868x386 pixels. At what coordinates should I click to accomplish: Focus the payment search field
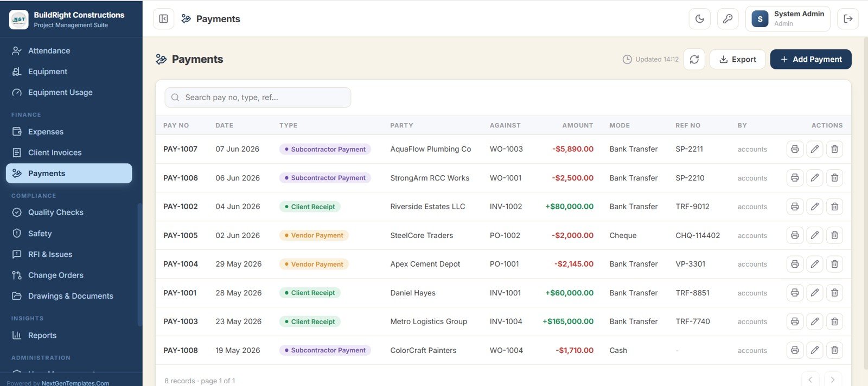pyautogui.click(x=258, y=98)
